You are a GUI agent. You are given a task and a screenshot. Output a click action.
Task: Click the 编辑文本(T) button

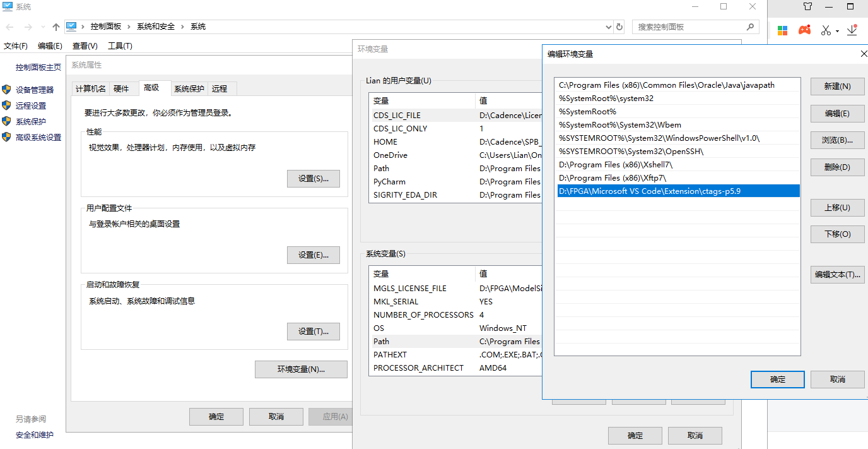click(x=837, y=274)
